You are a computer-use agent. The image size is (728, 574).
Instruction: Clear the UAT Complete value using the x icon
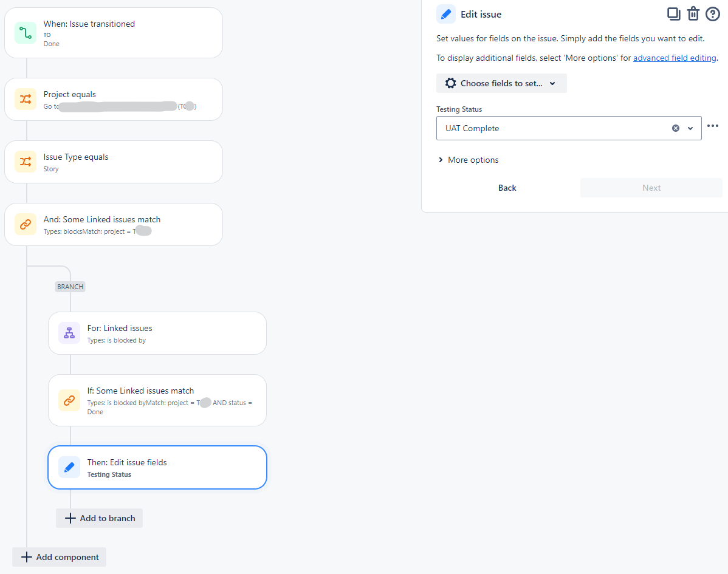675,128
